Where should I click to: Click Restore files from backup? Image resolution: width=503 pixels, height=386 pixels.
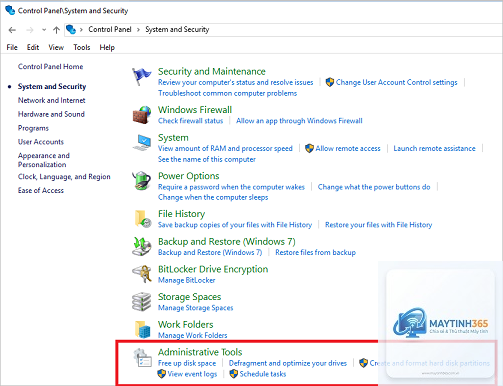pyautogui.click(x=315, y=252)
